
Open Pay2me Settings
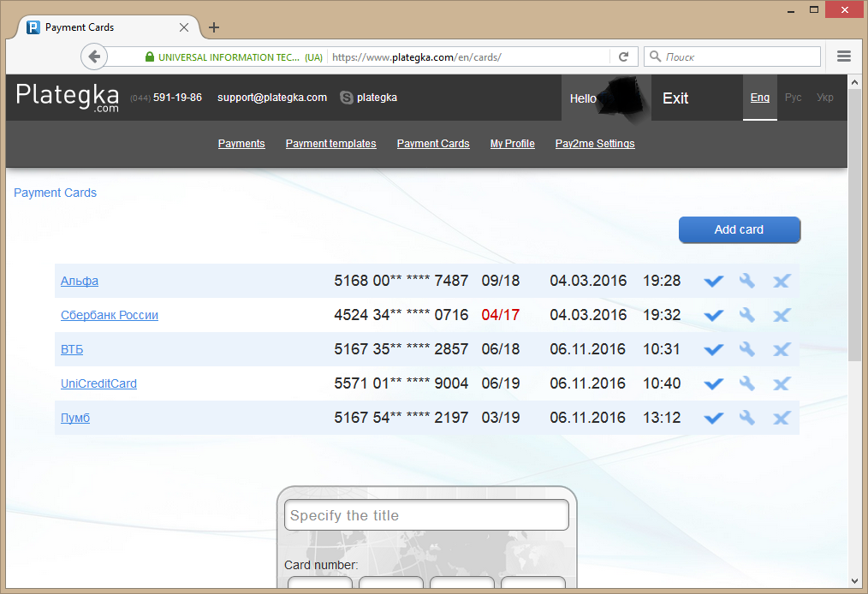click(595, 144)
